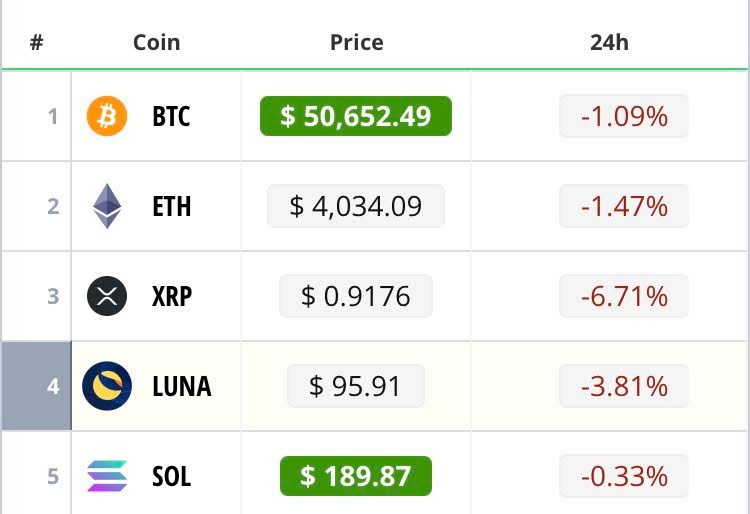The width and height of the screenshot is (750, 514).
Task: Open the SOL coin name link
Action: tap(171, 476)
